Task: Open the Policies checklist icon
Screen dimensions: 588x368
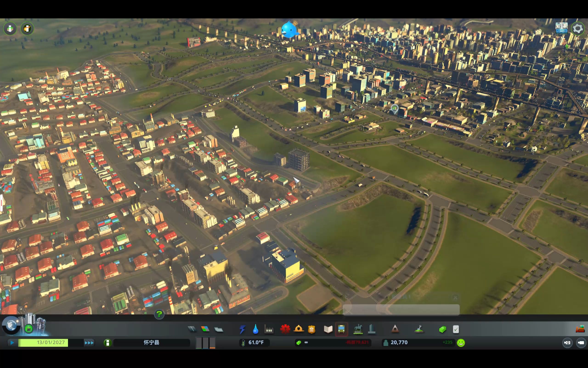Action: click(x=456, y=329)
